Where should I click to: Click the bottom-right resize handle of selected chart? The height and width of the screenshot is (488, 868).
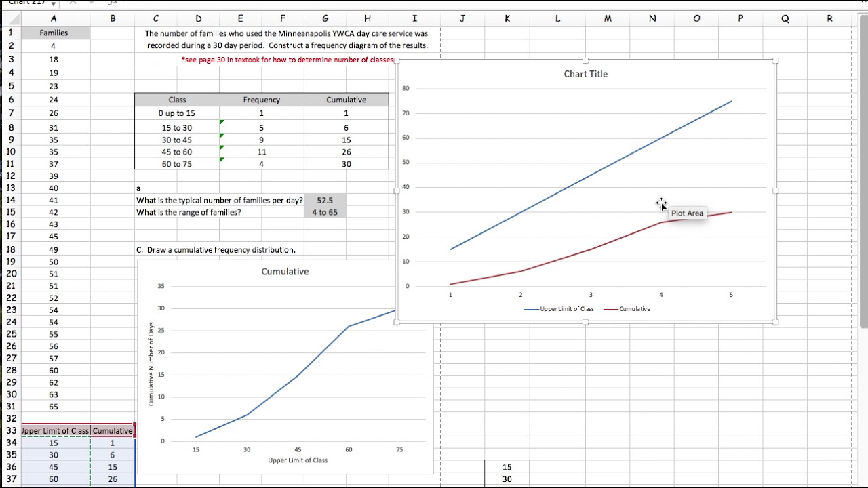pos(775,322)
